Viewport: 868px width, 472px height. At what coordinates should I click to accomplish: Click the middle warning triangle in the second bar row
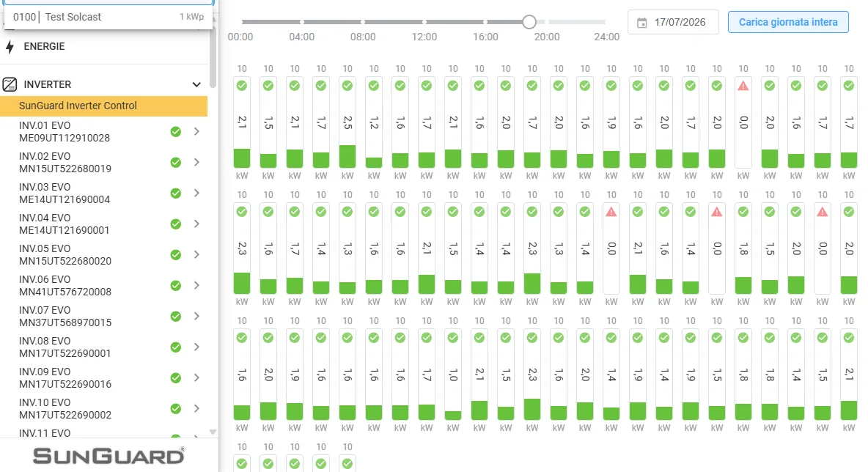717,212
